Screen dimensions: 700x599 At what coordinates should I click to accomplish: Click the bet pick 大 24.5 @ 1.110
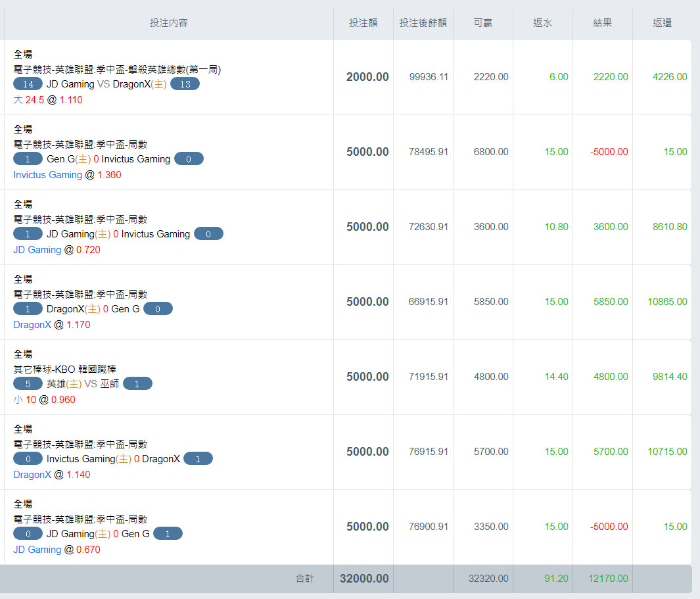pyautogui.click(x=48, y=99)
